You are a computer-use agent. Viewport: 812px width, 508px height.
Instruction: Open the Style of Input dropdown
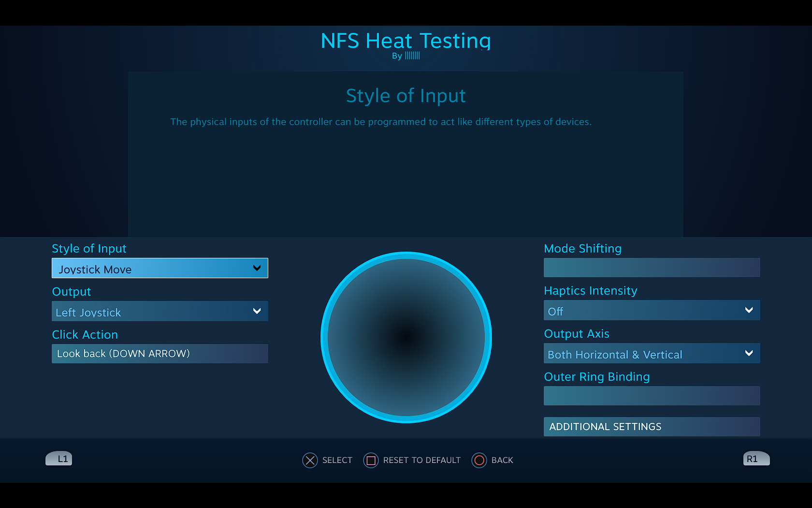pyautogui.click(x=160, y=268)
